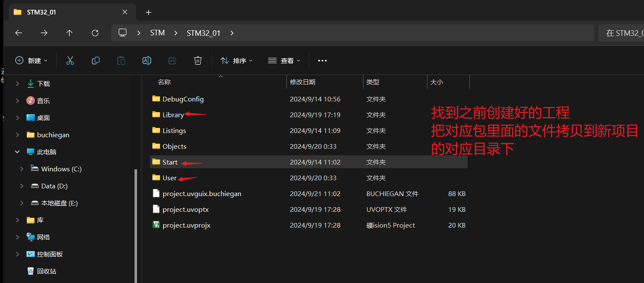Expand the 库 tree node chevron

[17, 220]
